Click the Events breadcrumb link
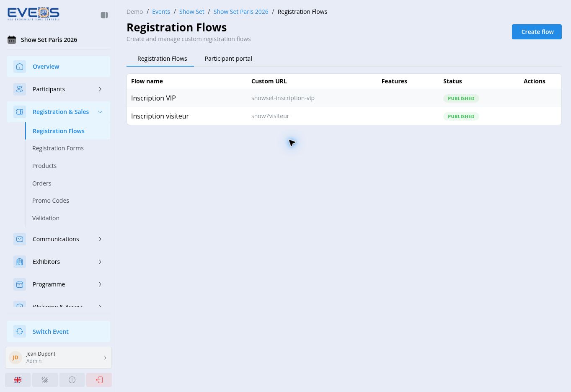The height and width of the screenshot is (392, 571). [161, 12]
